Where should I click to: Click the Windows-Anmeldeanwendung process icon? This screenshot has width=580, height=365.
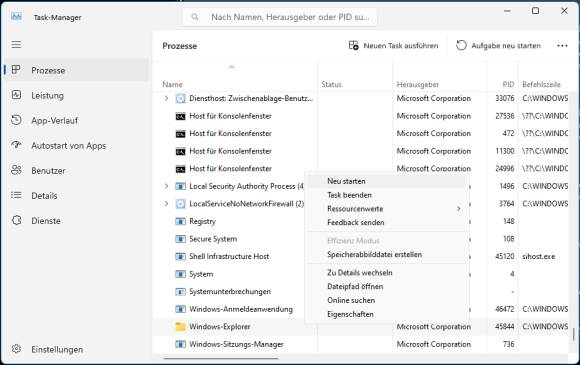click(180, 309)
